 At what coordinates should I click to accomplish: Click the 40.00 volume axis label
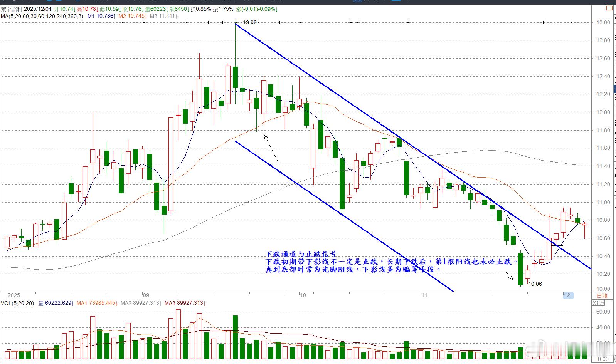603,327
